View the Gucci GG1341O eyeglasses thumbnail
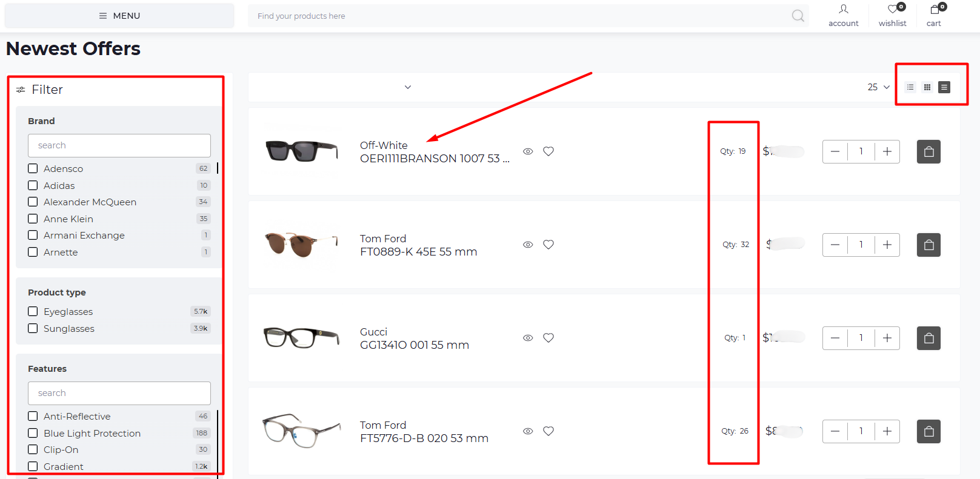 [x=301, y=337]
